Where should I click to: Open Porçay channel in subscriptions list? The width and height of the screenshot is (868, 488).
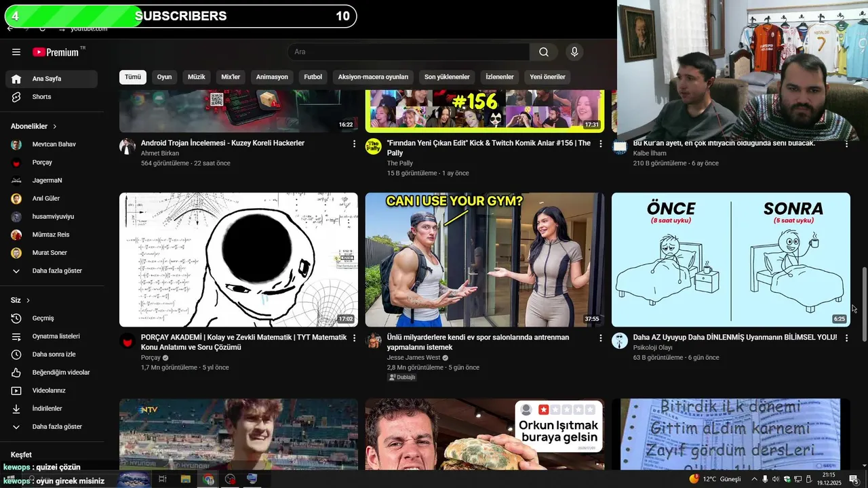(x=52, y=163)
